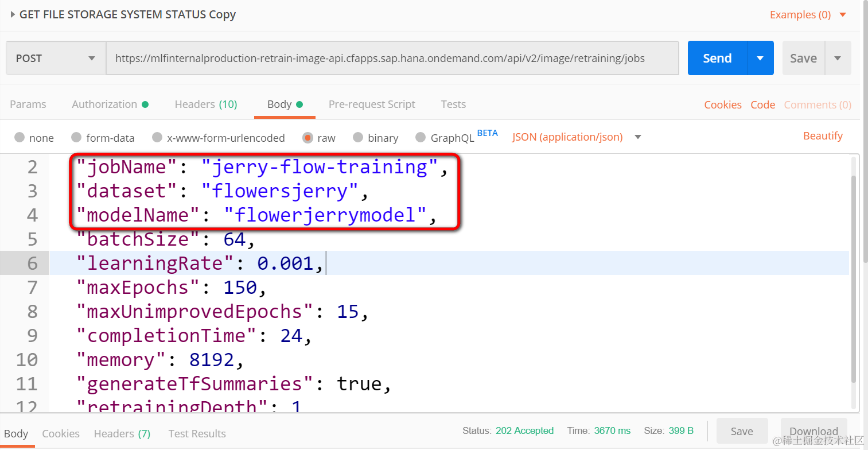Click the response Save button
868x450 pixels.
click(742, 431)
